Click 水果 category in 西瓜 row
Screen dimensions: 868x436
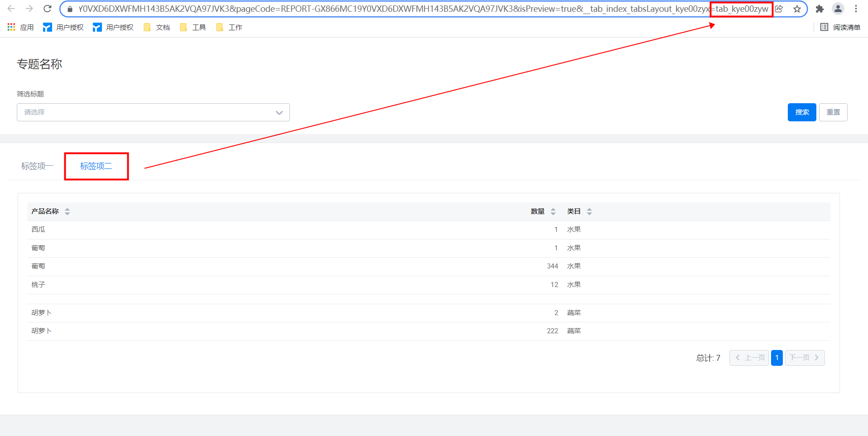coord(574,230)
